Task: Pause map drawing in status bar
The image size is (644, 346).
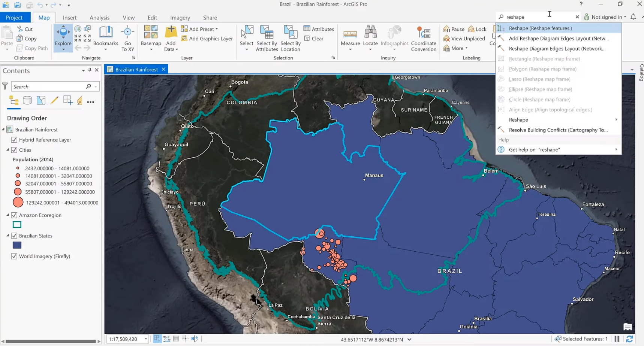Action: [617, 339]
